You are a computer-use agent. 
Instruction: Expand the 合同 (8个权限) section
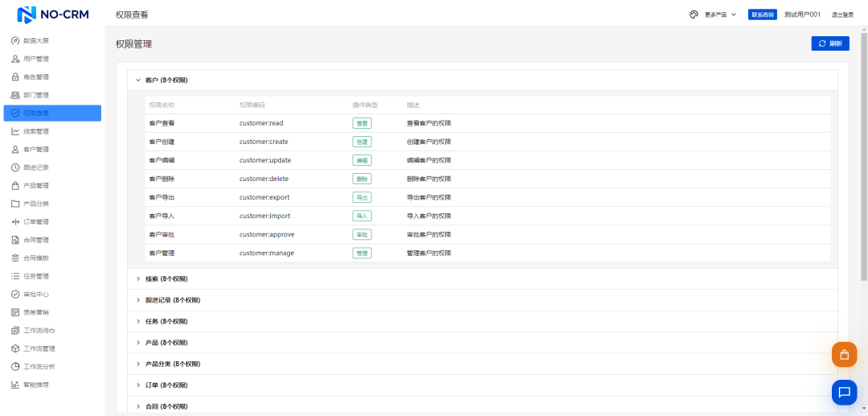482,406
